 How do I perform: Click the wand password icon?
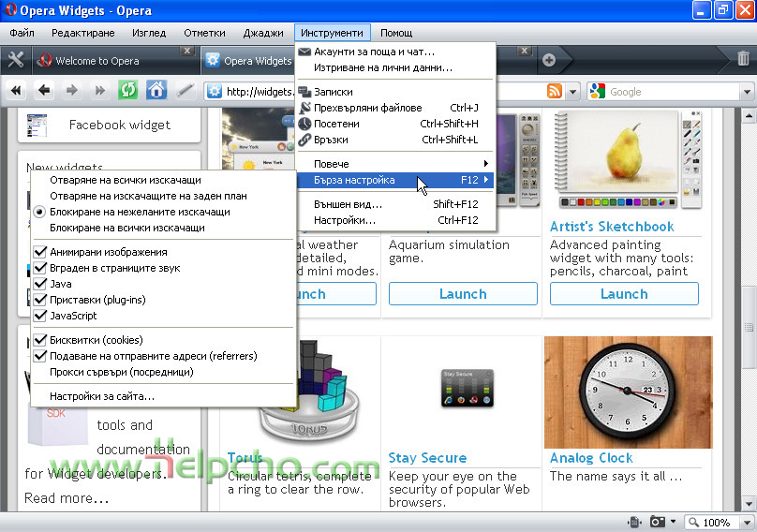click(185, 90)
